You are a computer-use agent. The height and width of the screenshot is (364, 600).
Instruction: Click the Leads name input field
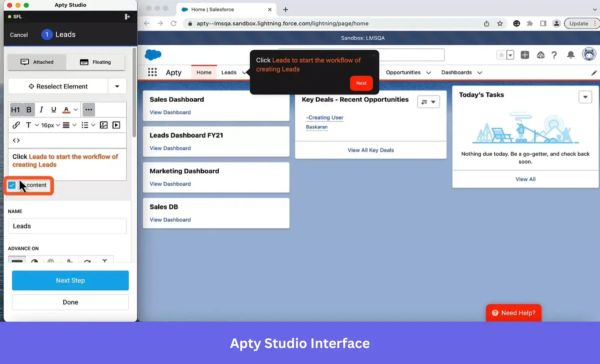click(67, 226)
